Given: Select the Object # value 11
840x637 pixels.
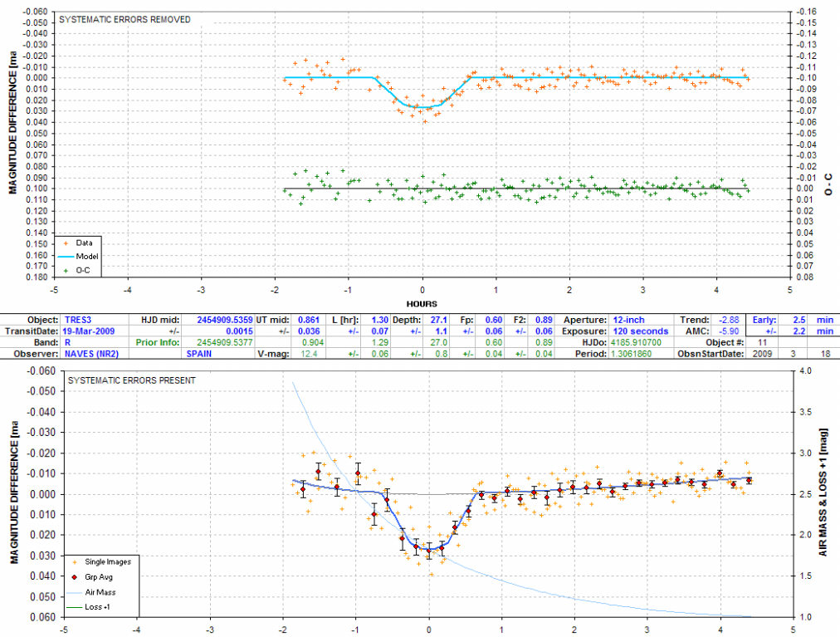Looking at the screenshot, I should (762, 343).
